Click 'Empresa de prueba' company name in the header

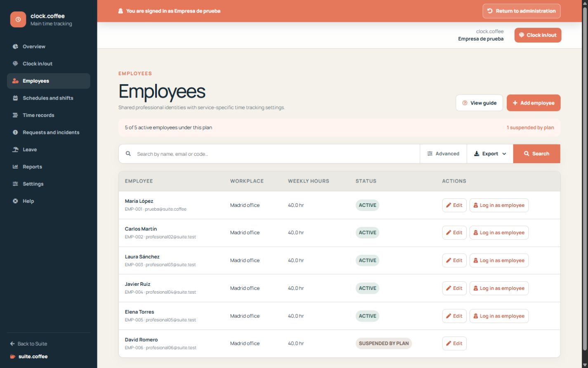pyautogui.click(x=481, y=39)
